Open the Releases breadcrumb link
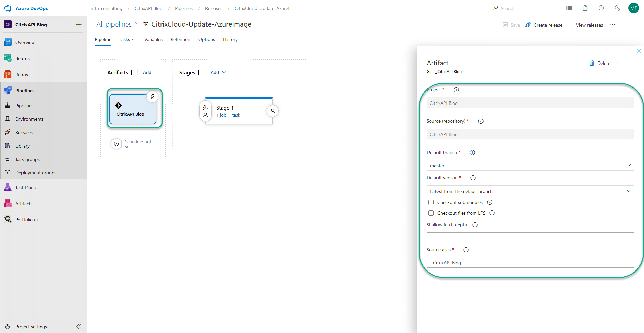Viewport: 644px width, 333px height. (x=214, y=8)
